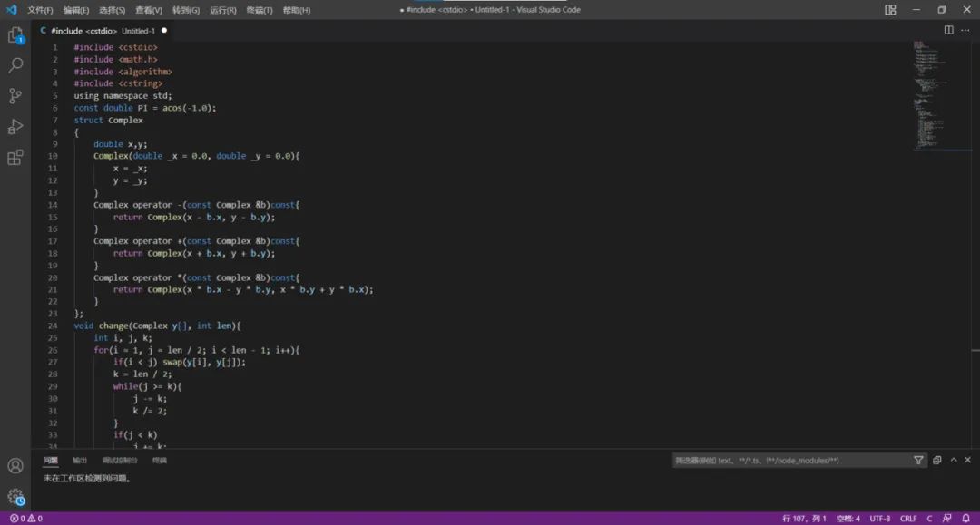980x525 pixels.
Task: Open the Extensions view
Action: (15, 158)
